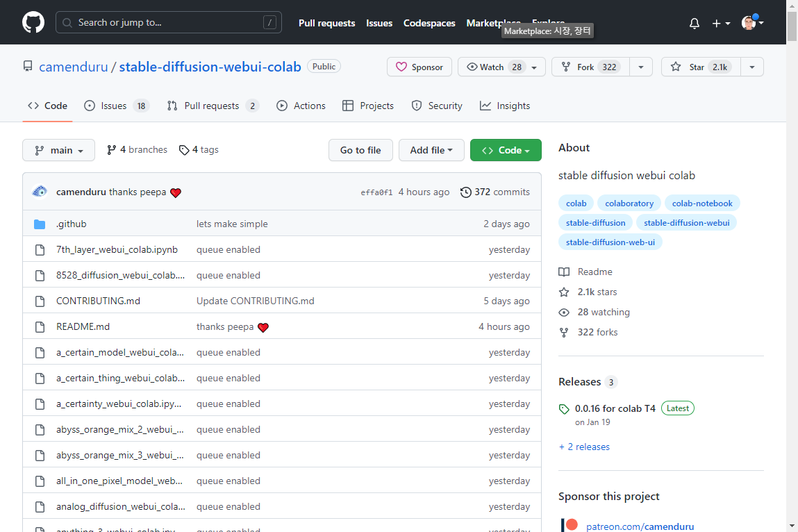
Task: Click the Fork button
Action: pyautogui.click(x=590, y=67)
